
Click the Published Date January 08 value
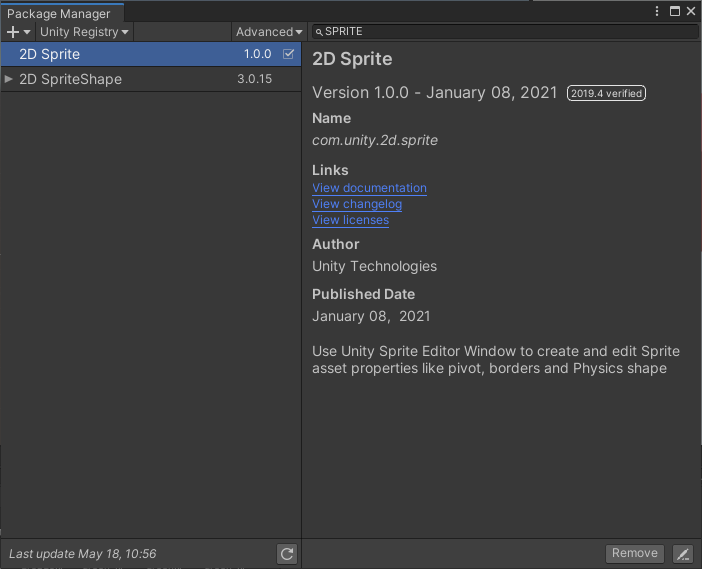[371, 317]
